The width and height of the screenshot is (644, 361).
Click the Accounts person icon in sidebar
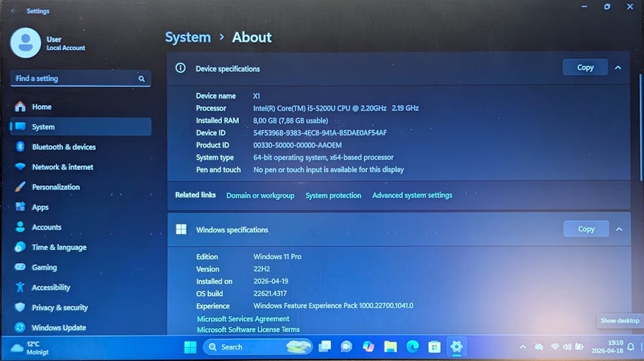(19, 227)
